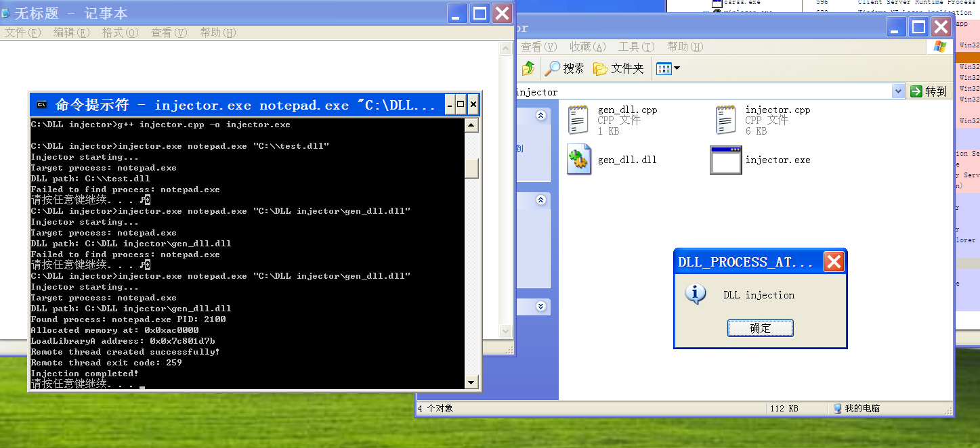Close the DLL_PROCESS_ATTACH message box
The height and width of the screenshot is (448, 980).
(x=834, y=262)
